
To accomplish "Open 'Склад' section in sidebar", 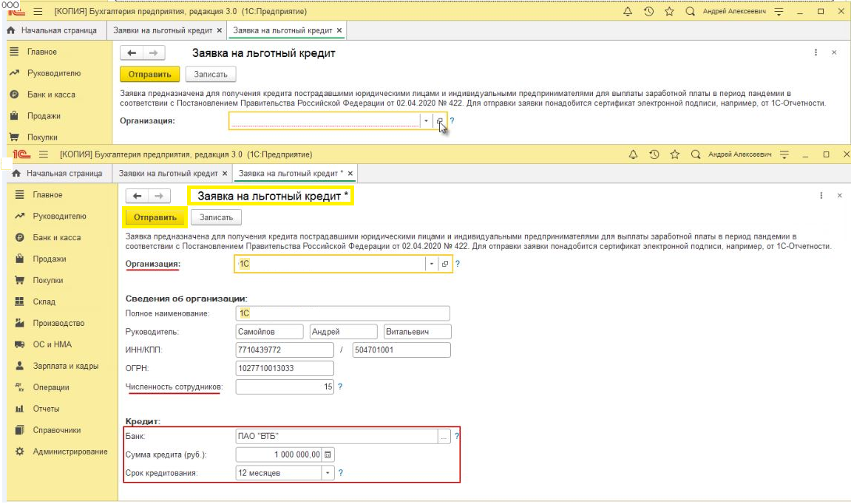I will pos(44,302).
